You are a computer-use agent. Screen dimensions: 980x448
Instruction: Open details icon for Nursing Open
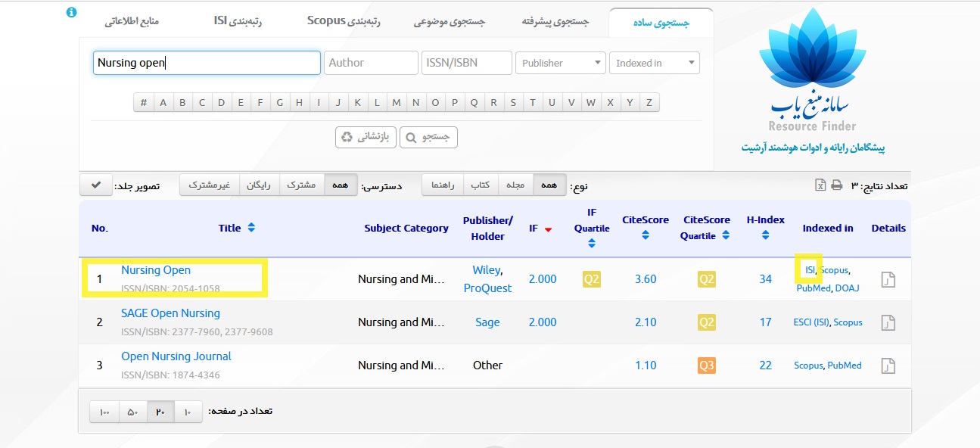coord(888,279)
